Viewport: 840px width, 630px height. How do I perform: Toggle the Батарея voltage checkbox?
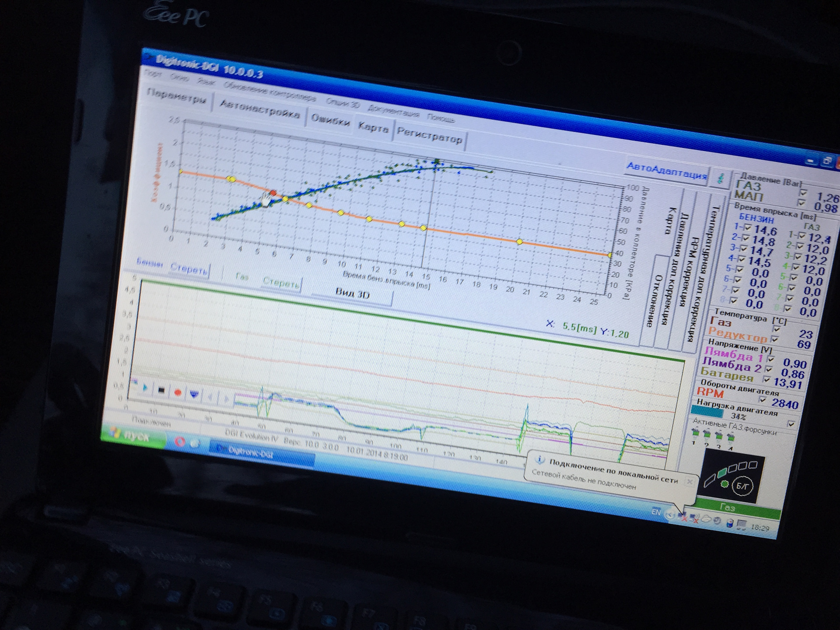click(x=766, y=379)
